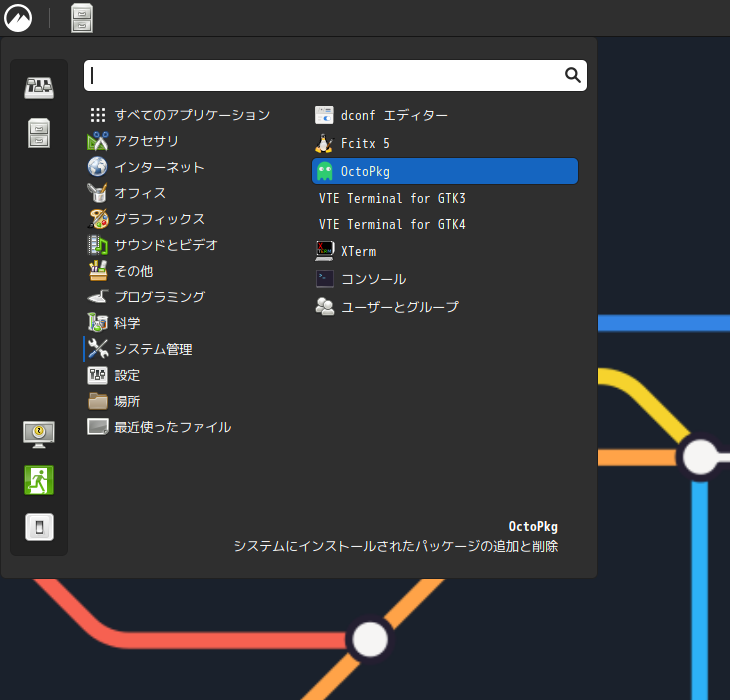This screenshot has width=730, height=700.
Task: Launch XTerm from the list
Action: (445, 251)
